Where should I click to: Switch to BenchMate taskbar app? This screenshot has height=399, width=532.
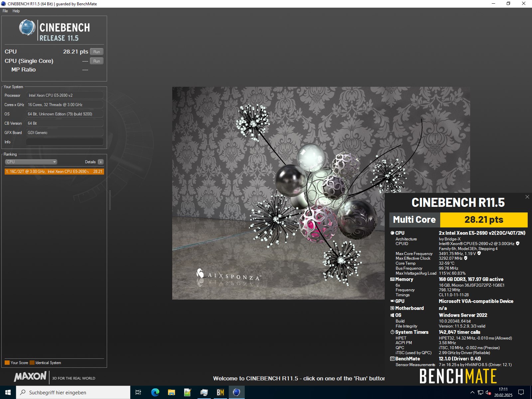pyautogui.click(x=220, y=392)
